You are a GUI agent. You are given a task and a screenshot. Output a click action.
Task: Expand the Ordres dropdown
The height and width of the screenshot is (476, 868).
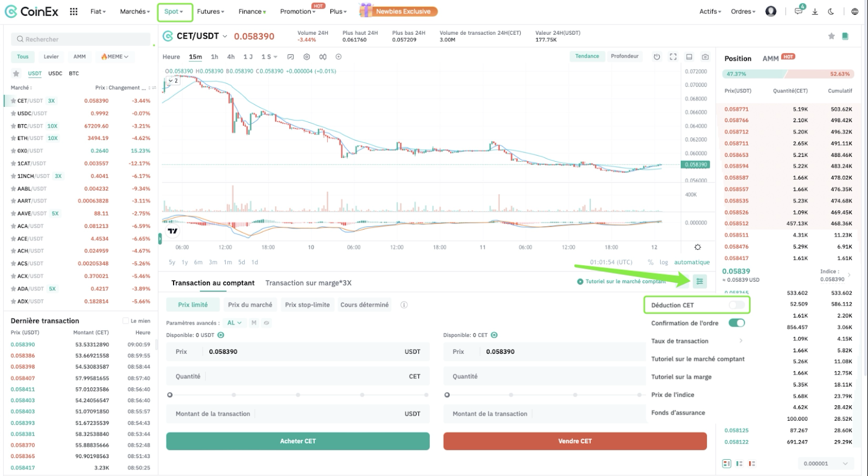(x=743, y=11)
